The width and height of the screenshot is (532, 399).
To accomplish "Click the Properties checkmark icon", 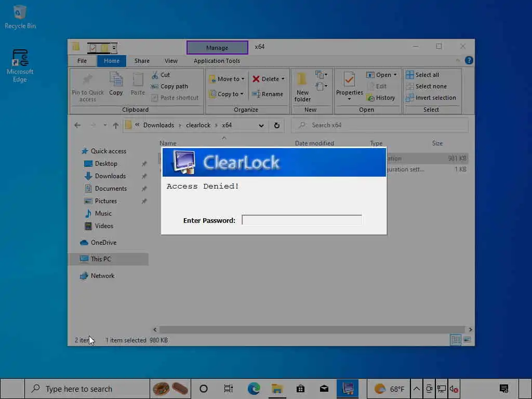I will click(x=349, y=79).
